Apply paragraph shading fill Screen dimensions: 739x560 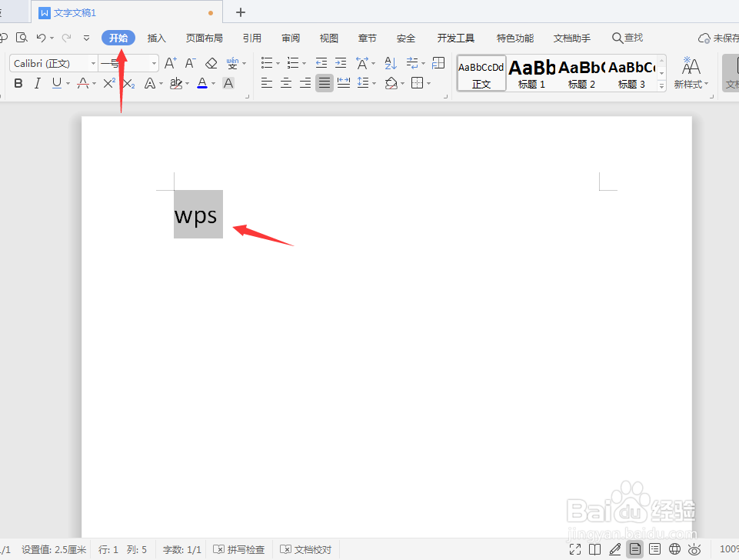pyautogui.click(x=391, y=83)
